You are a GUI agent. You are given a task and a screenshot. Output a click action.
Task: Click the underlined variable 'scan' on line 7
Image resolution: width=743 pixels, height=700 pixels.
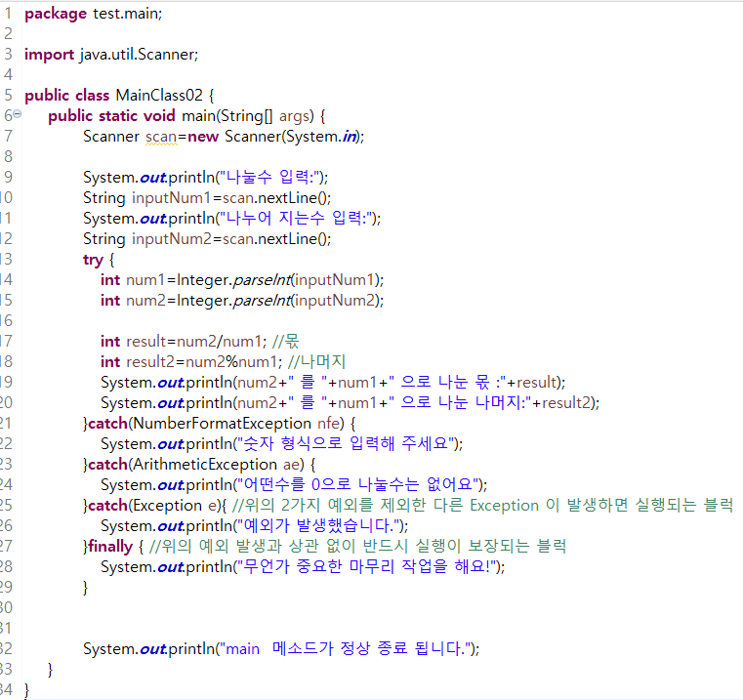[161, 137]
